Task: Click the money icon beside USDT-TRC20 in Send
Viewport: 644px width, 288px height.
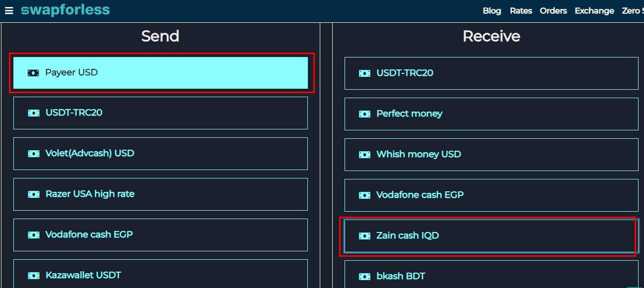Action: [x=33, y=113]
